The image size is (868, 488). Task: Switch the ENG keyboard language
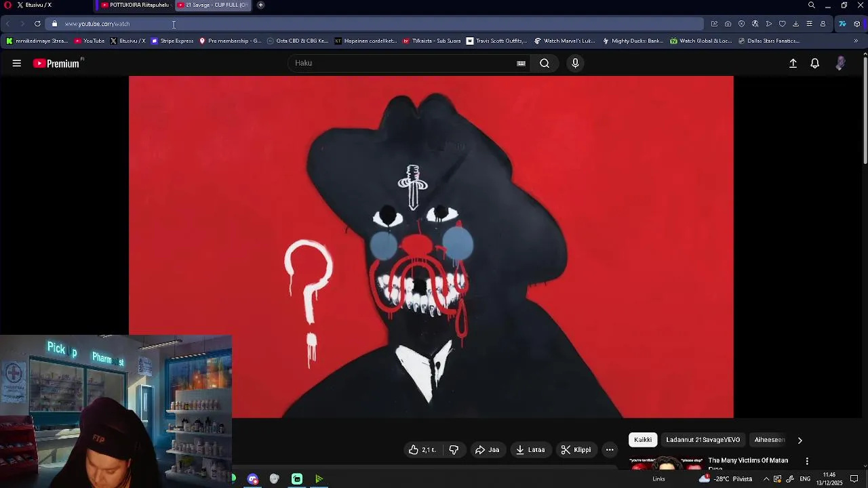click(805, 479)
